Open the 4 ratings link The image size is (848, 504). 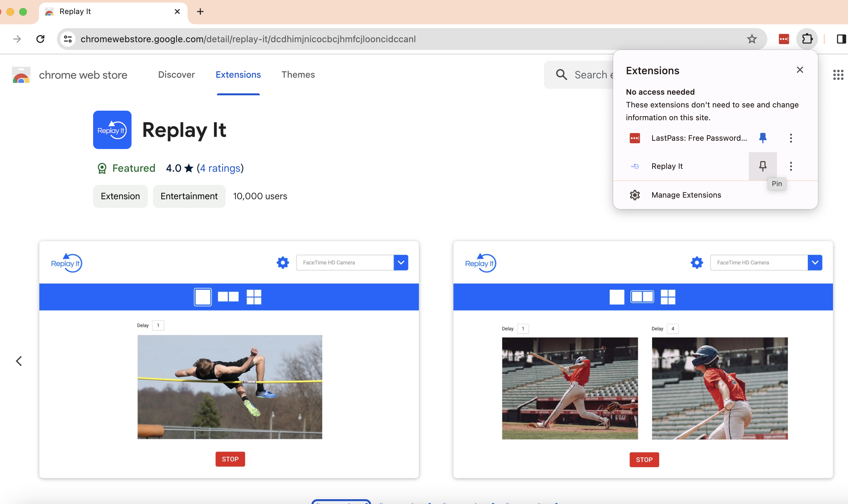point(220,168)
